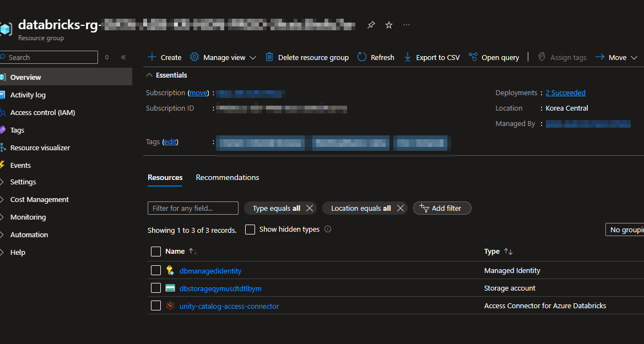Open the dbstorageqymusdtdtlbym resource link
The width and height of the screenshot is (644, 344).
point(220,288)
